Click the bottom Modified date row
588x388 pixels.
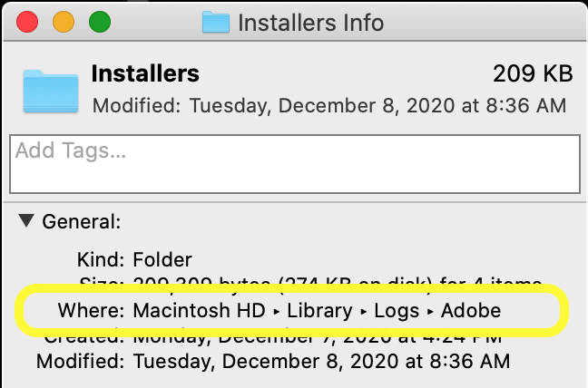click(320, 362)
